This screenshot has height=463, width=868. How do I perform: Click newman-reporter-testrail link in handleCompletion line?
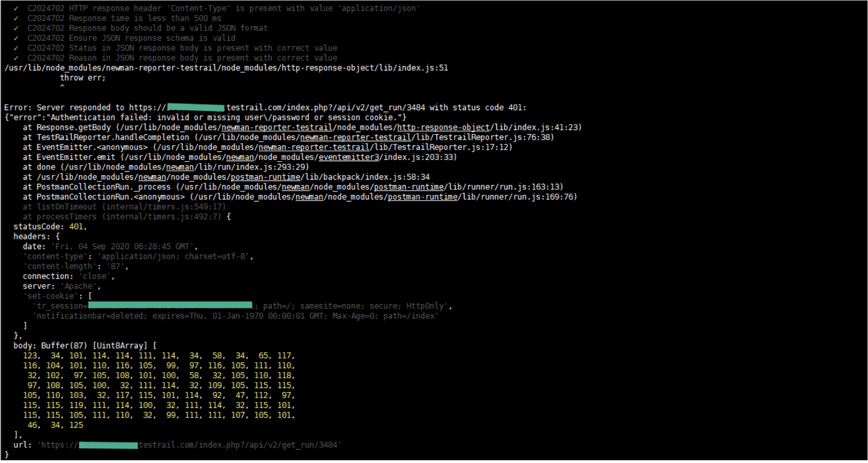tap(356, 138)
